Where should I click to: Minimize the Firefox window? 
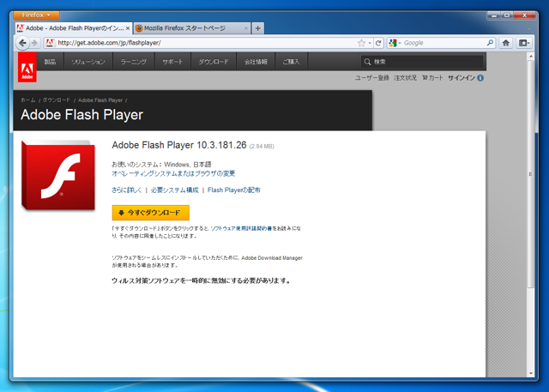click(494, 15)
